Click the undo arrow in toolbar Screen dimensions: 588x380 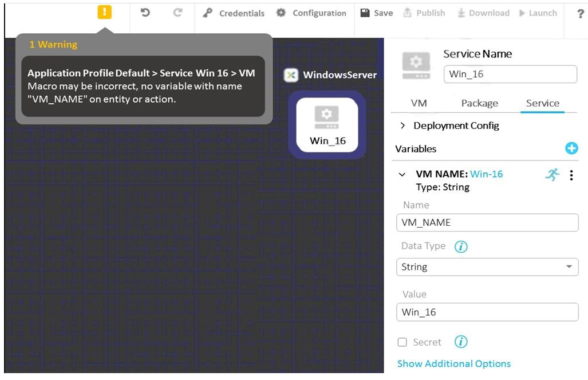[145, 13]
